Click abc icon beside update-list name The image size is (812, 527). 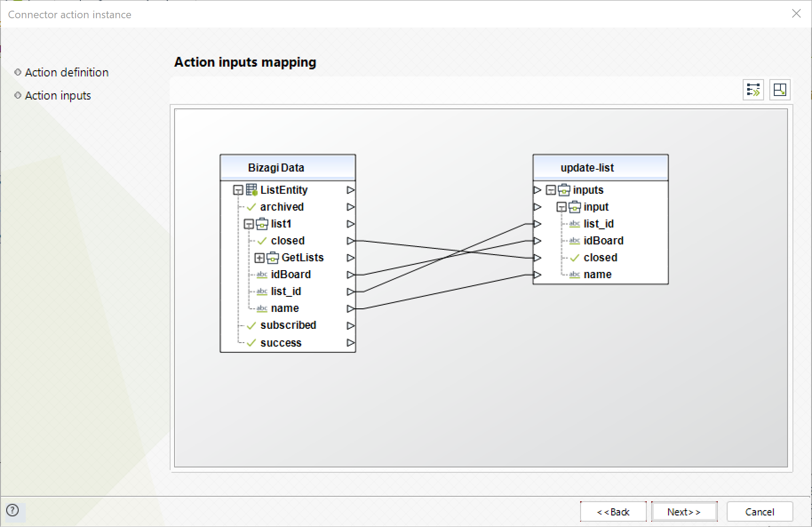(575, 275)
